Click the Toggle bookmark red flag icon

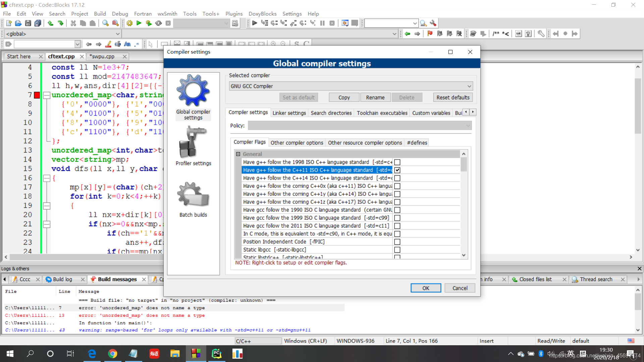(x=430, y=34)
